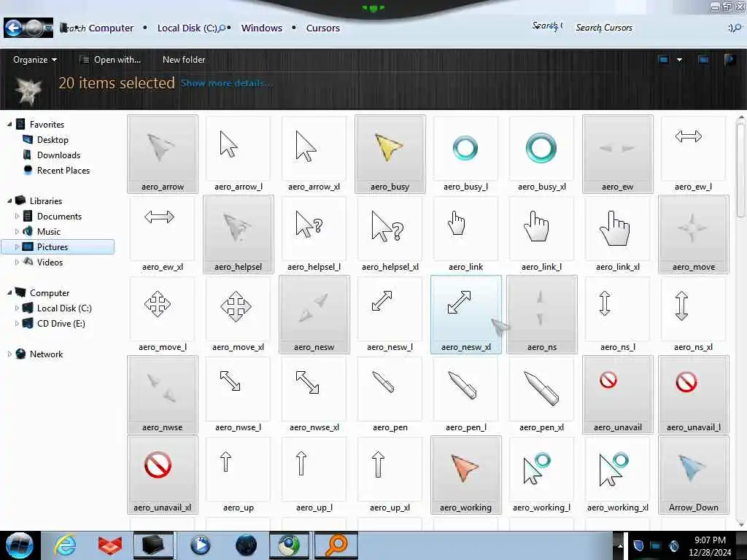Image resolution: width=747 pixels, height=560 pixels.
Task: Select the aero_busy_l ring cursor
Action: pos(465,154)
